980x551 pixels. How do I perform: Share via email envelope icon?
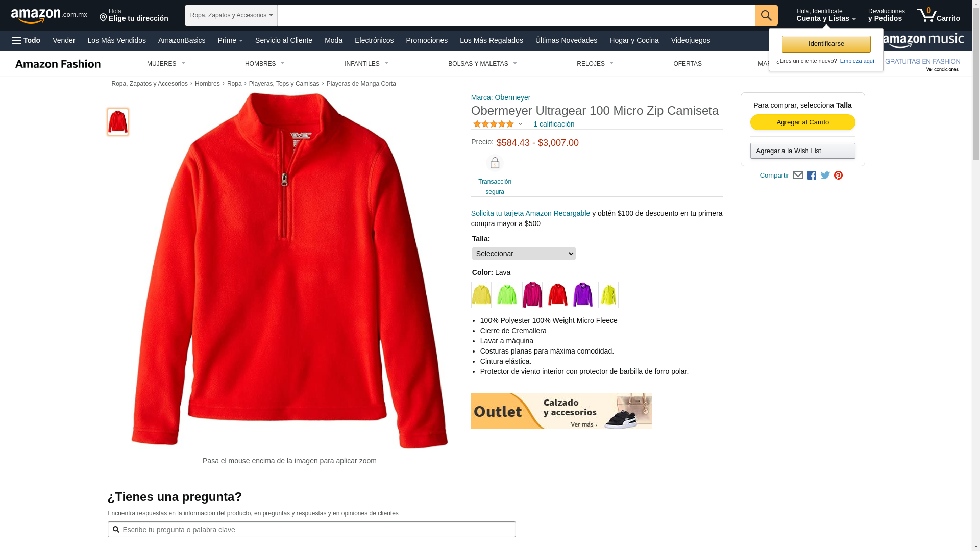[x=798, y=176]
